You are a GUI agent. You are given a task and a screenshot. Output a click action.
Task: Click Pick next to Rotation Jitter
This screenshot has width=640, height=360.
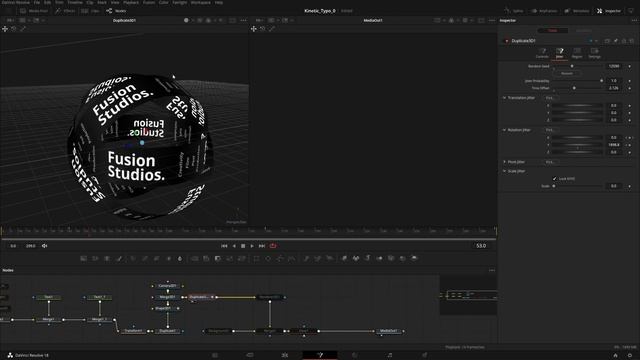(x=550, y=130)
